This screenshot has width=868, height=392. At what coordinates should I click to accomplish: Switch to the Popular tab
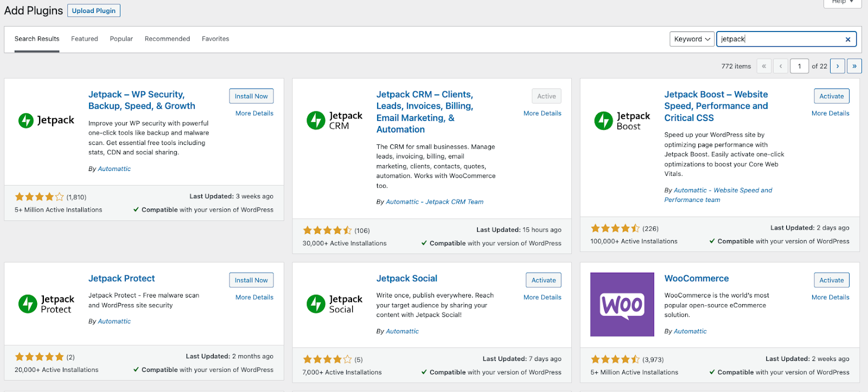(122, 39)
